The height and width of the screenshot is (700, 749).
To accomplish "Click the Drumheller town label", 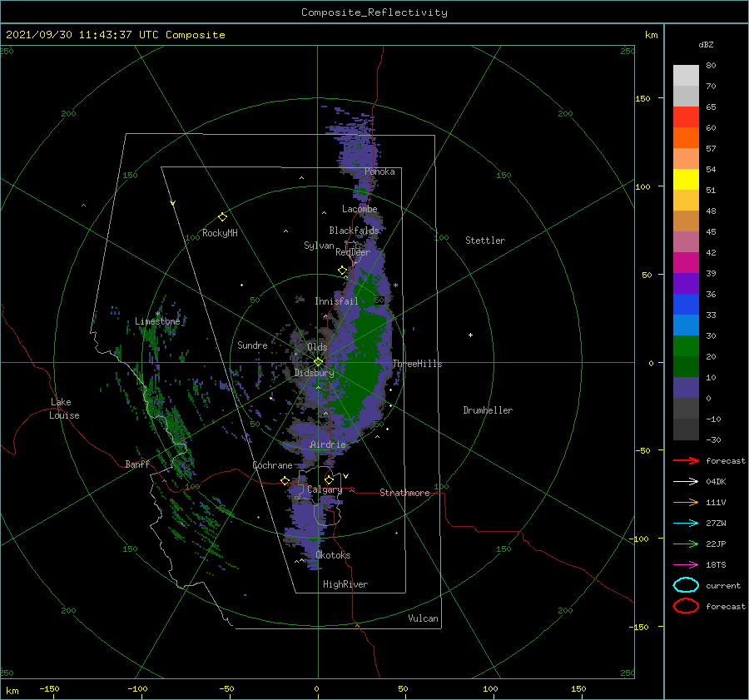I will [x=488, y=410].
